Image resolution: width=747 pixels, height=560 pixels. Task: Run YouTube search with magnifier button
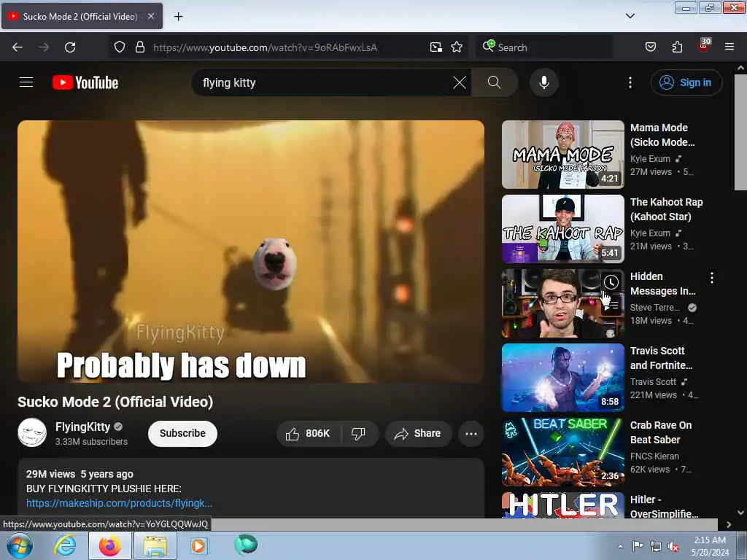tap(494, 82)
